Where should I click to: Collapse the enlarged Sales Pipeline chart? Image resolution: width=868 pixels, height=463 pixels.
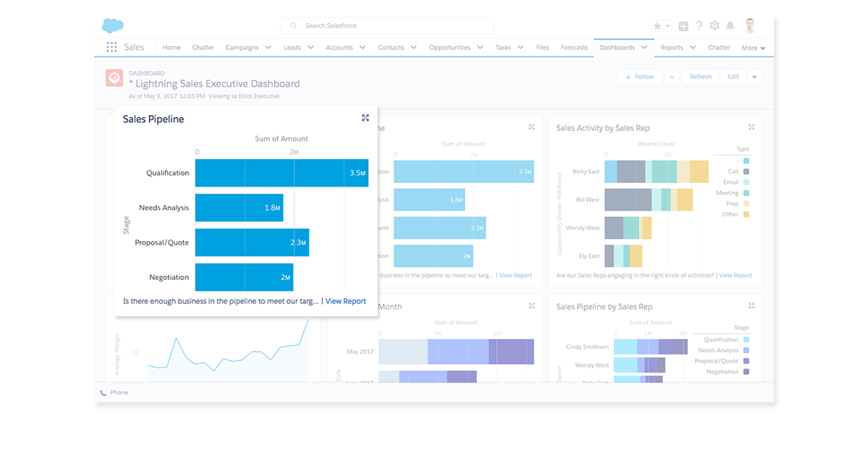pyautogui.click(x=365, y=118)
